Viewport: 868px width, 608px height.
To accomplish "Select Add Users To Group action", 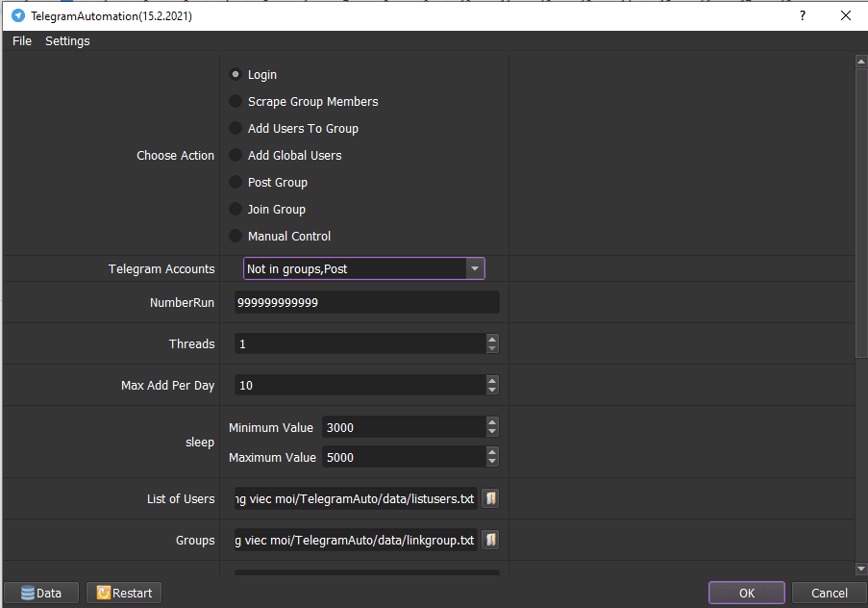I will 294,128.
